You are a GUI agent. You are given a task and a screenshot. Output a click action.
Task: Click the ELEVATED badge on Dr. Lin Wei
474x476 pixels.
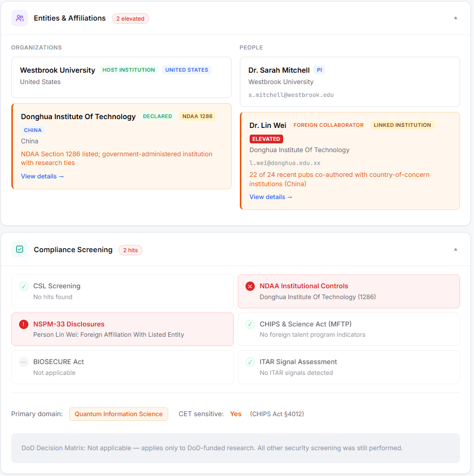[x=266, y=139]
